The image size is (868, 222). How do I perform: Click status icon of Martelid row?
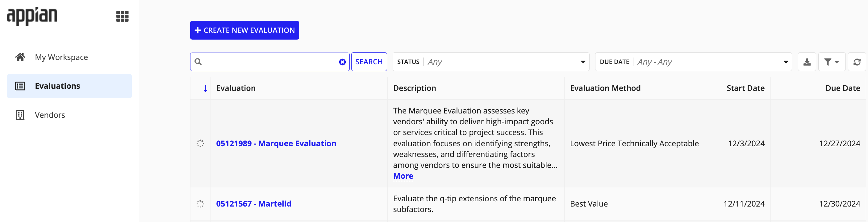tap(200, 204)
